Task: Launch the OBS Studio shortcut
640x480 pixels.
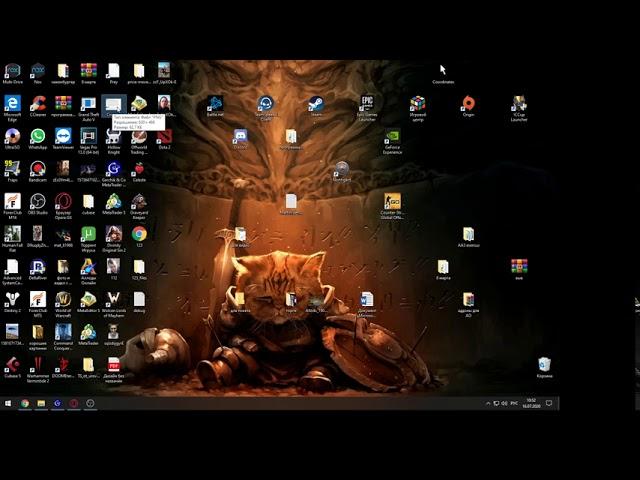Action: 38,201
